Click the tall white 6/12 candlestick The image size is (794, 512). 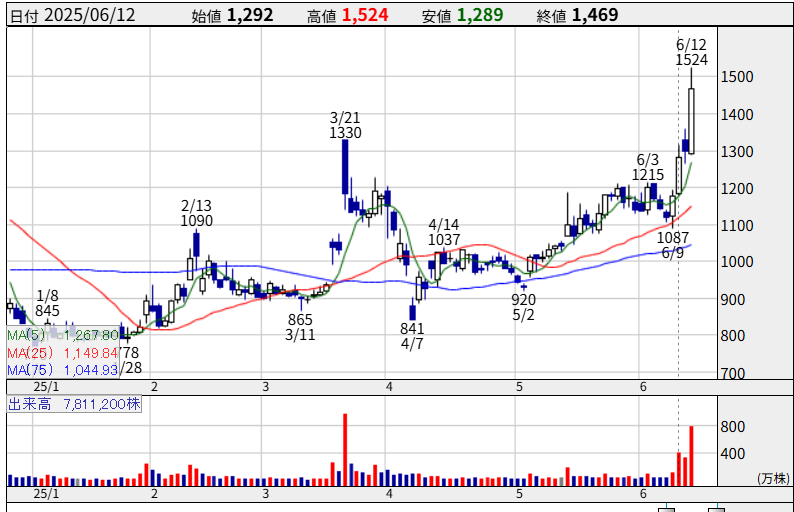pyautogui.click(x=691, y=121)
